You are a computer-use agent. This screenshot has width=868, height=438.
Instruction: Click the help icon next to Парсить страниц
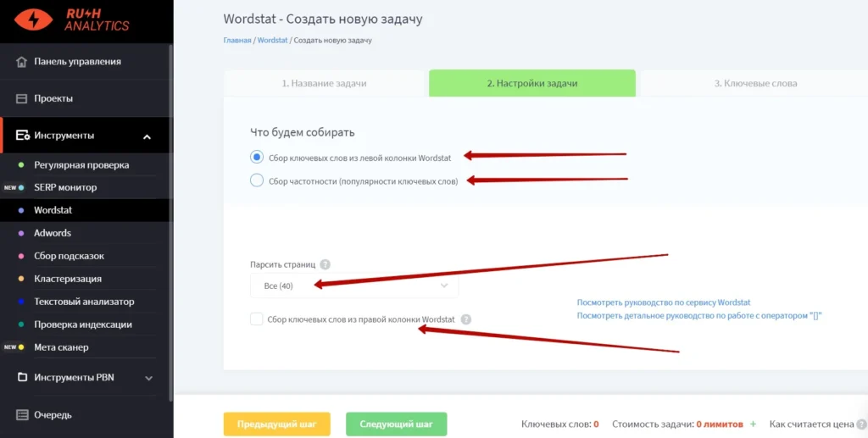coord(325,264)
